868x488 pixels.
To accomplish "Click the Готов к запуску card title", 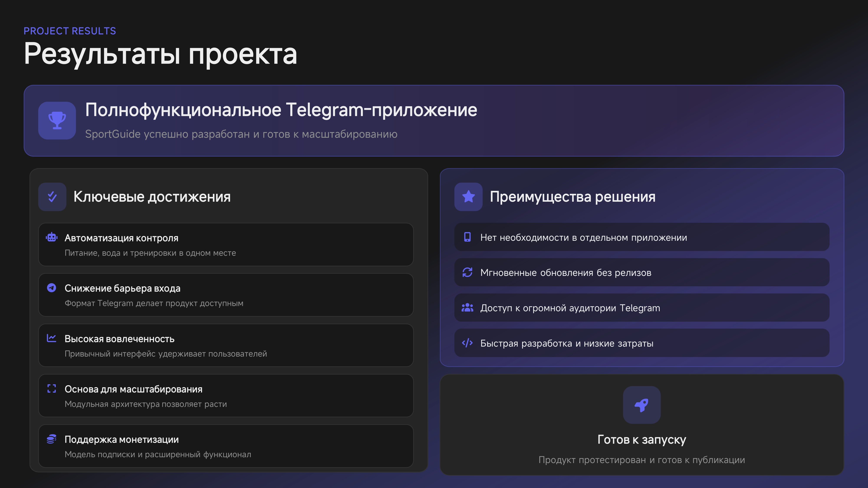I will pos(642,439).
